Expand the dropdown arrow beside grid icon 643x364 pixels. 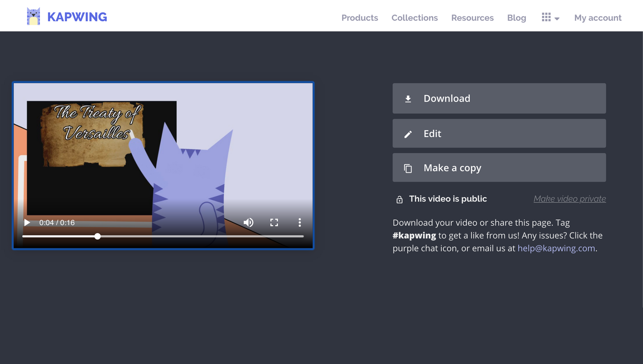[557, 19]
